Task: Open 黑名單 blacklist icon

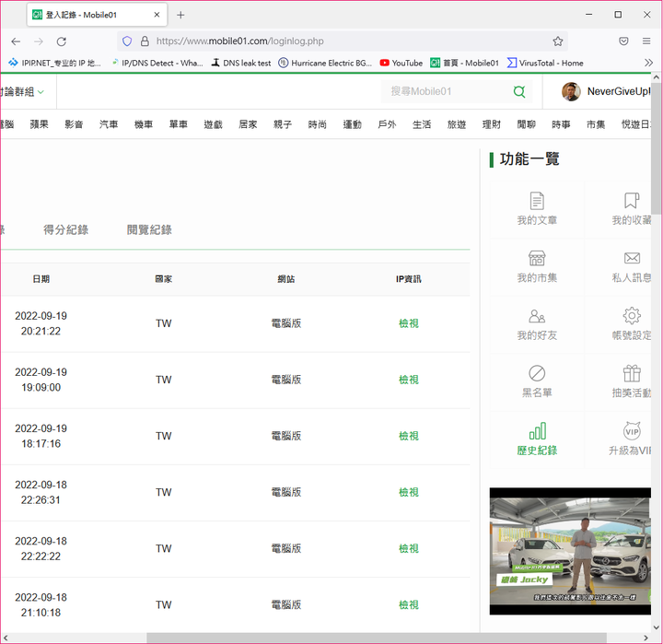Action: 537,373
